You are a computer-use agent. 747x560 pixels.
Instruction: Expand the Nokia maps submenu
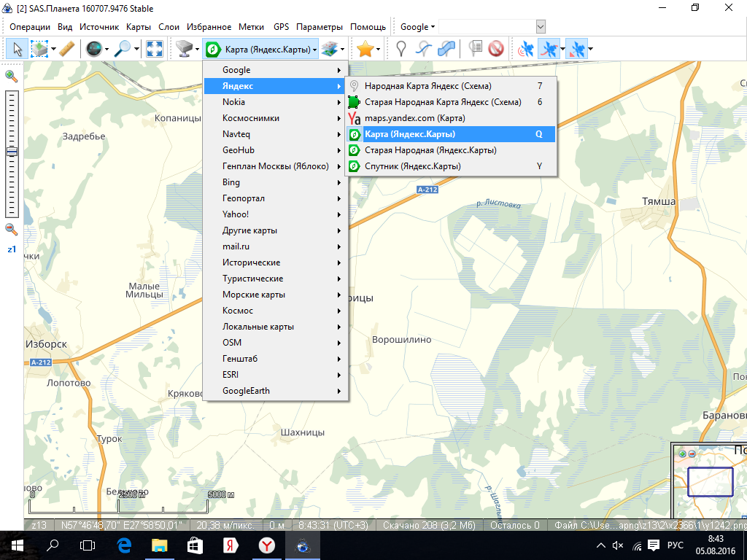coord(275,102)
